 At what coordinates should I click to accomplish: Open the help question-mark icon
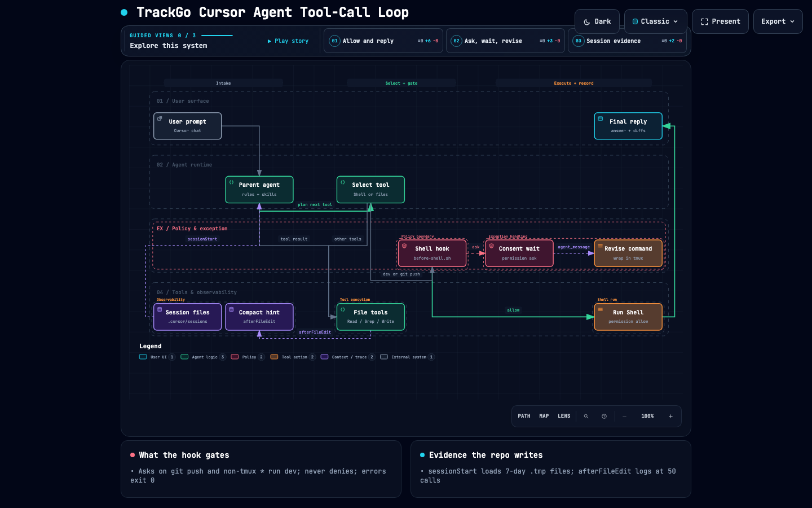[604, 417]
